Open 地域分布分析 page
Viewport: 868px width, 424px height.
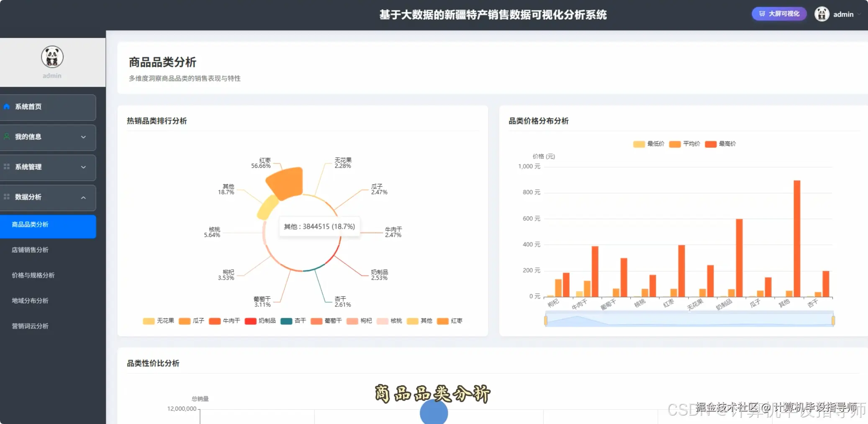[30, 301]
